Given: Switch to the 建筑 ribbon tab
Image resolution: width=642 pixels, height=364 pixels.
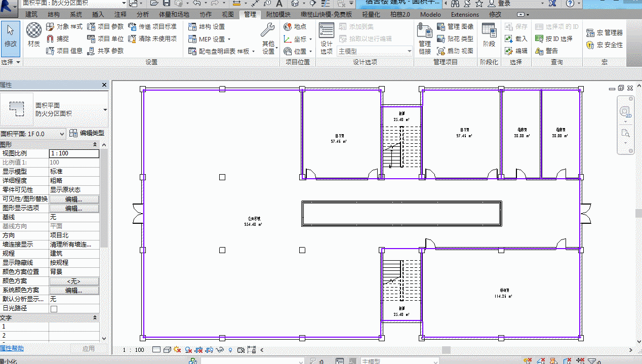Looking at the screenshot, I should (x=31, y=15).
